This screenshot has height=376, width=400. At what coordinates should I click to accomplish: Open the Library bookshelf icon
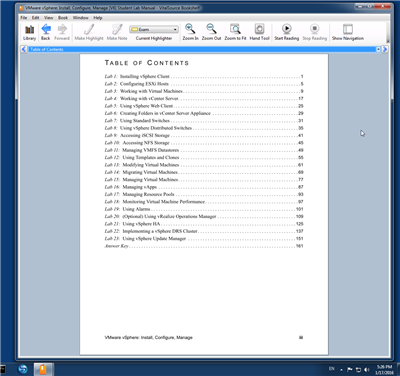(x=29, y=32)
